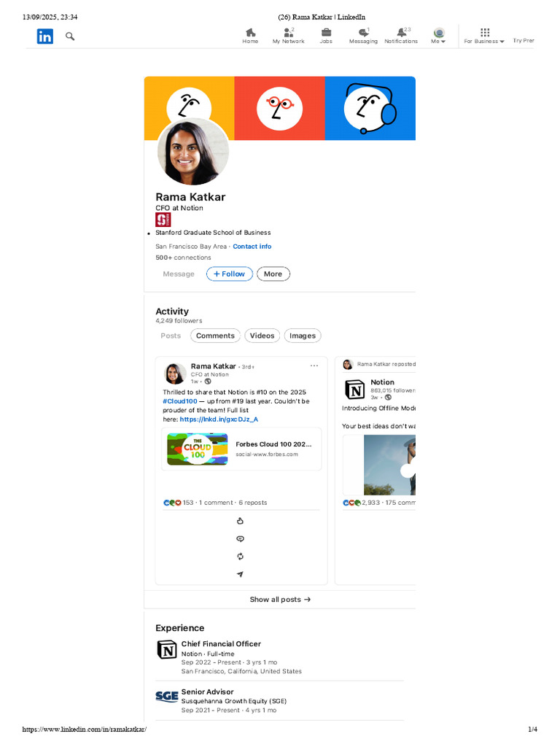Open the Forbes Cloud 100 thumbnail

tap(197, 449)
